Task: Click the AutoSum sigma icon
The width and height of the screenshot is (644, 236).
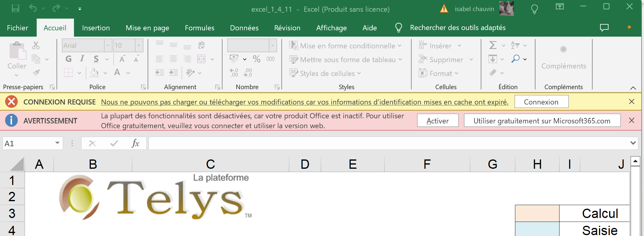Action: (493, 45)
